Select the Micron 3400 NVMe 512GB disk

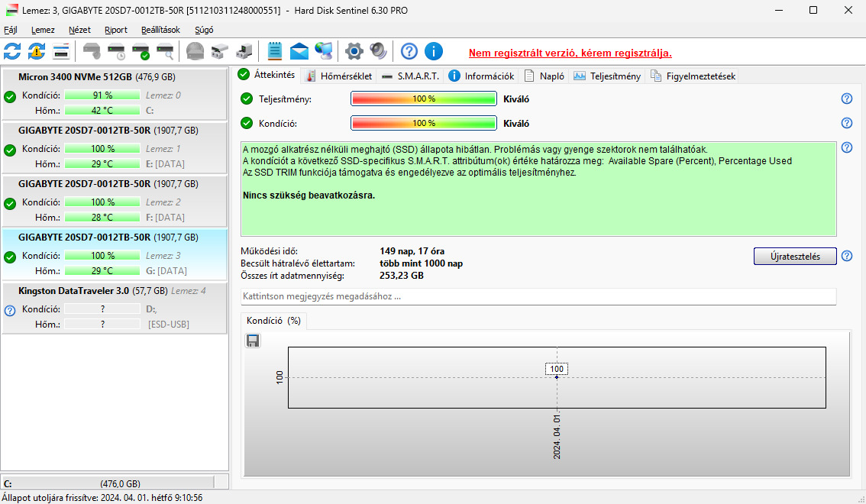click(x=115, y=93)
